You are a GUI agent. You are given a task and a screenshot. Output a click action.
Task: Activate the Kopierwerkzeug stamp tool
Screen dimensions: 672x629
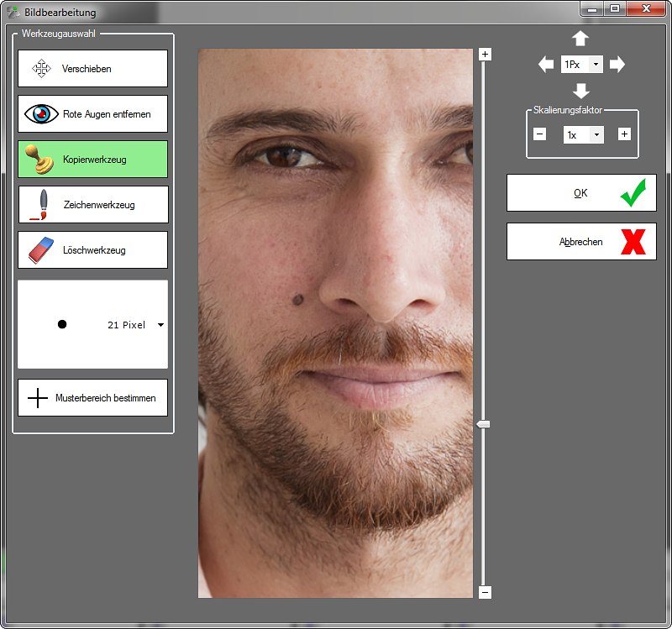point(92,160)
